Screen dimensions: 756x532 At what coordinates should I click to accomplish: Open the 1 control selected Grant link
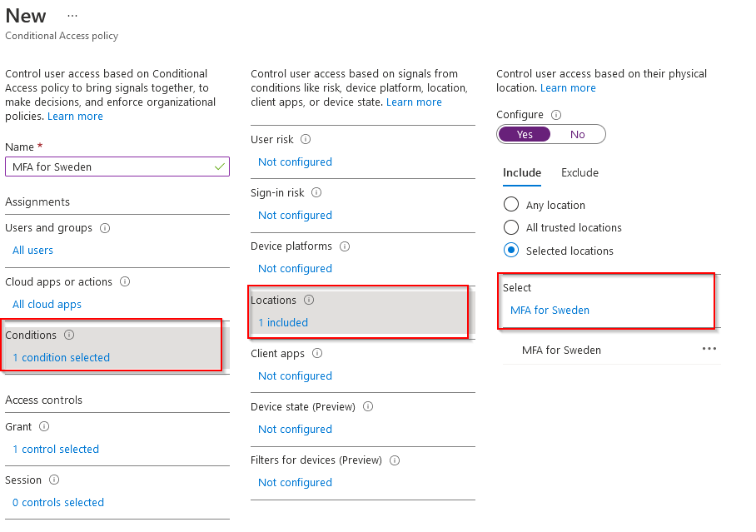tap(56, 450)
